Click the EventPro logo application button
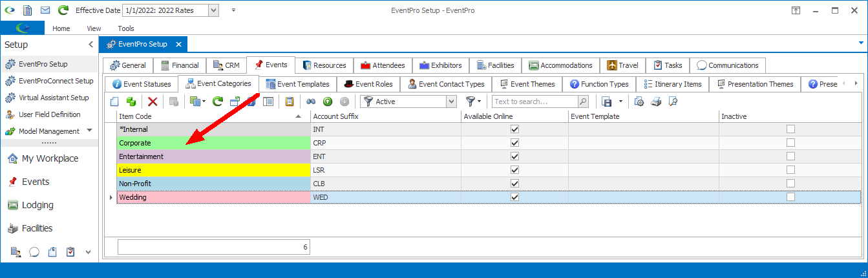This screenshot has width=868, height=278. (x=23, y=28)
